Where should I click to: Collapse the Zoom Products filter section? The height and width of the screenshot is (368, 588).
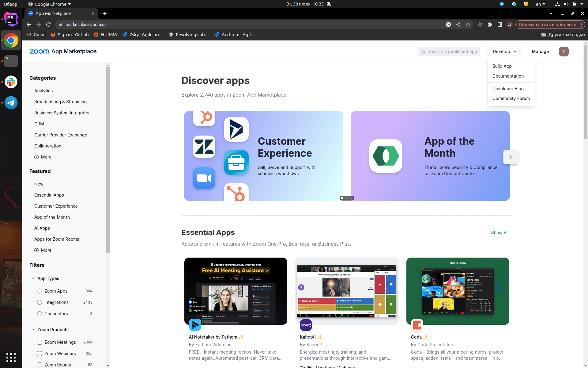(x=33, y=330)
